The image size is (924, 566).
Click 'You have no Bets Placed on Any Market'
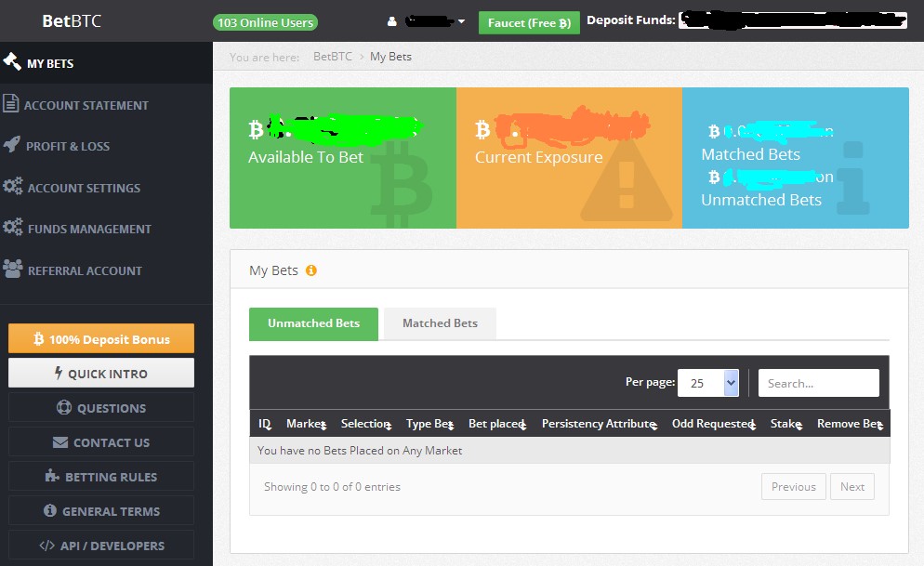pos(360,451)
